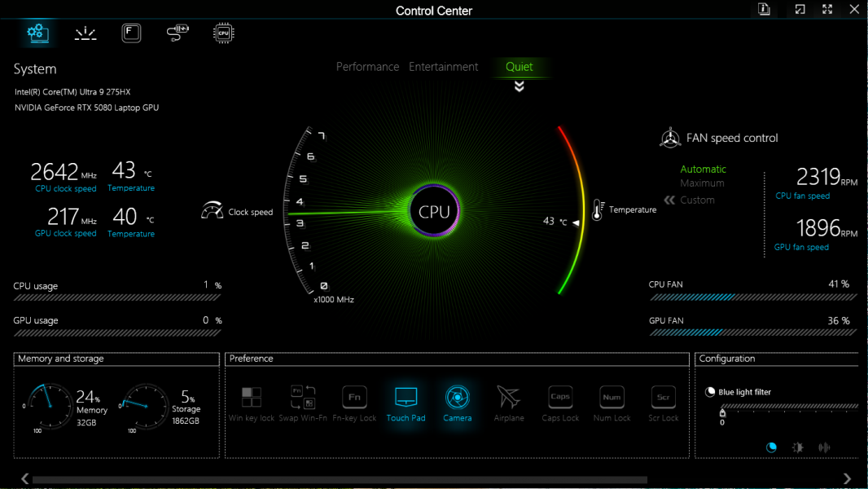The image size is (868, 489).
Task: Select the brightness sun icon in Configuration
Action: click(798, 447)
